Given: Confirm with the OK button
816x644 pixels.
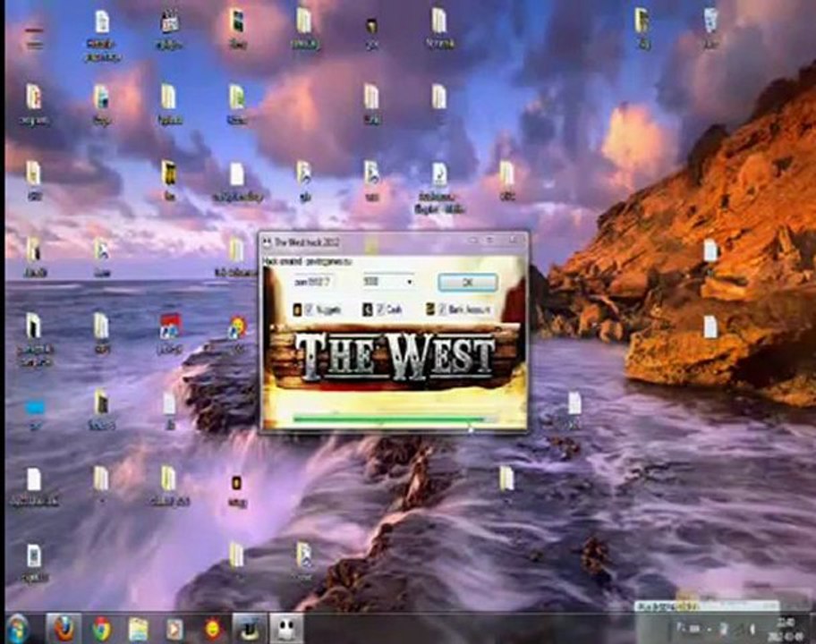Looking at the screenshot, I should (x=467, y=283).
